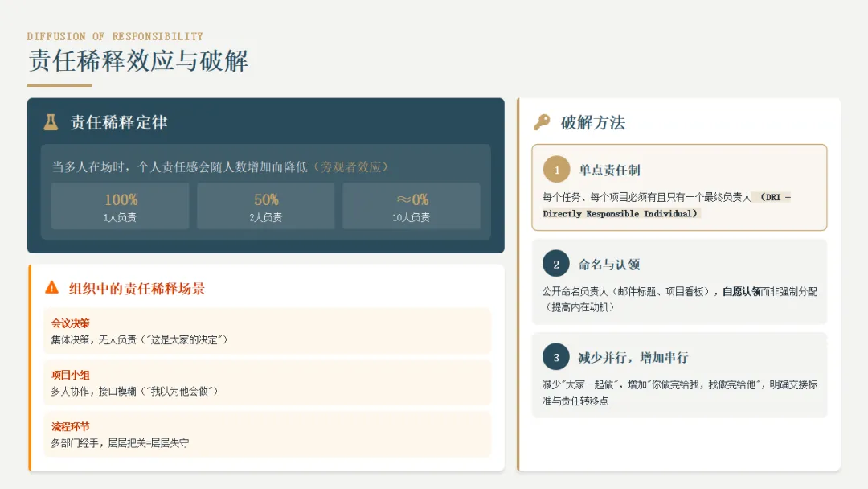The image size is (868, 489).
Task: Click the text 多部门经手，层层把关=层层失守
Action: click(120, 442)
